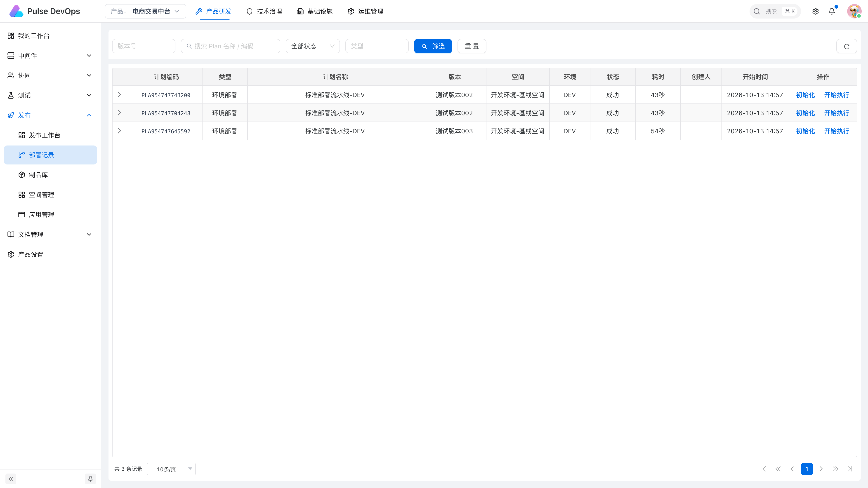Screen dimensions: 868x488
Task: Click the pin icon at sidebar bottom
Action: [90, 479]
